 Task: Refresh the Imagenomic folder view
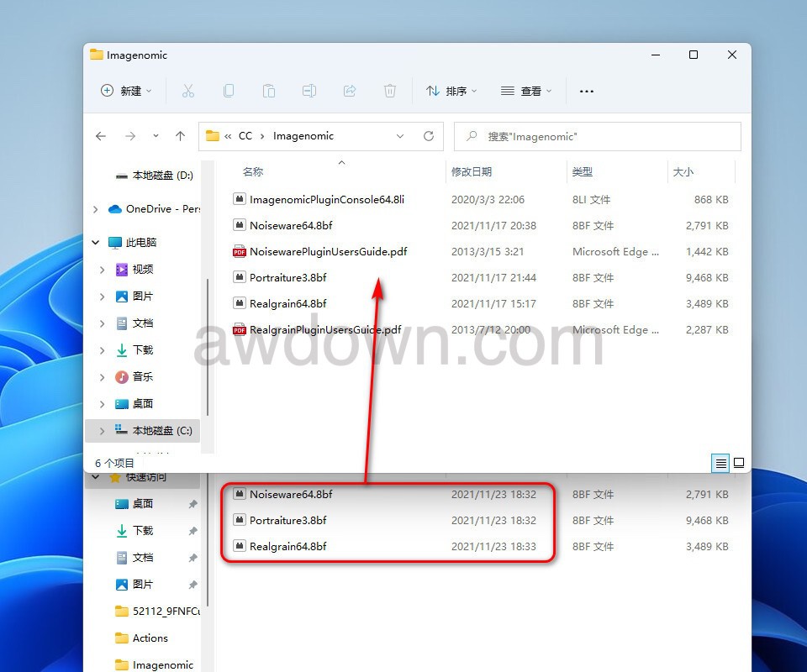(429, 136)
